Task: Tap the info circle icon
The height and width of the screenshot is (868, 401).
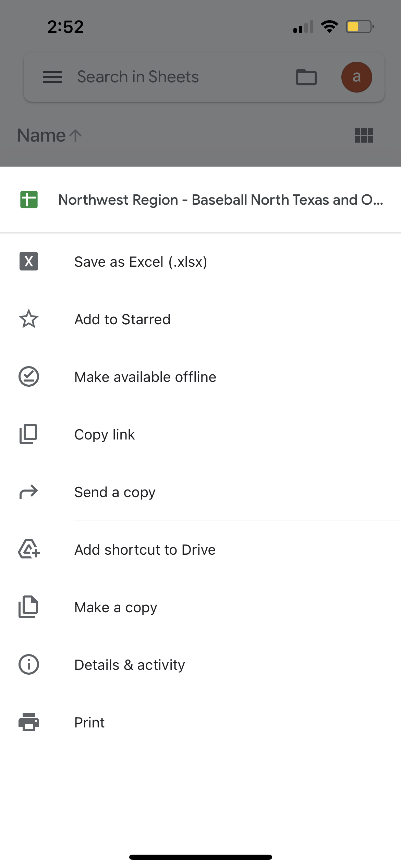Action: pos(29,665)
